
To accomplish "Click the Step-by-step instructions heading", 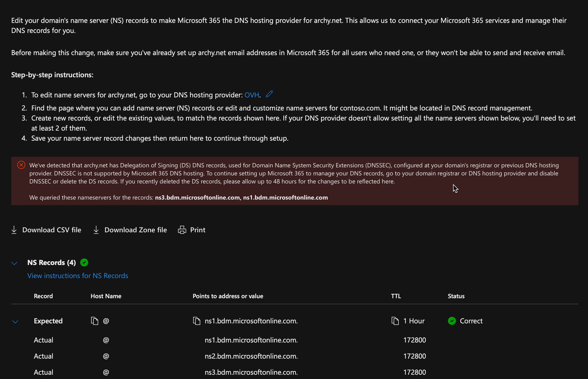I will [x=52, y=75].
